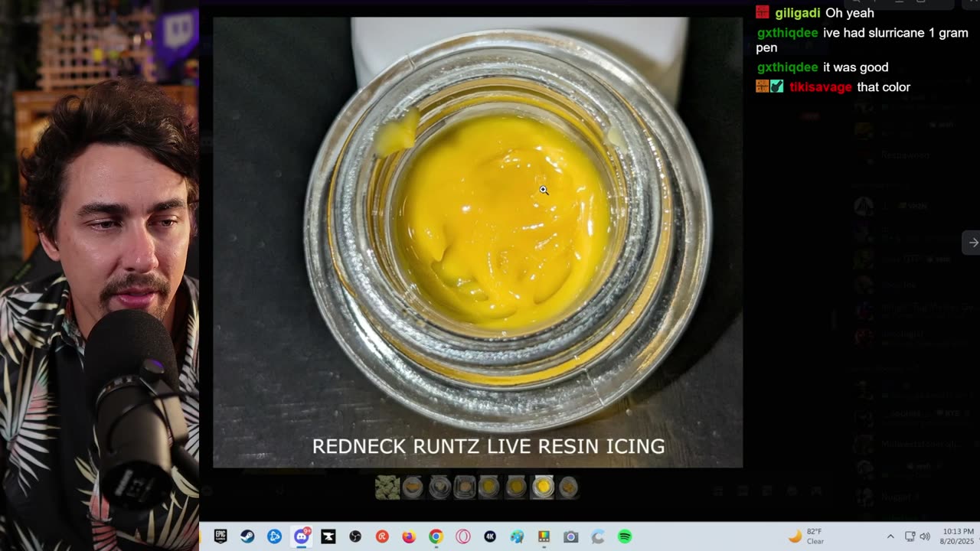The height and width of the screenshot is (551, 980).
Task: Click the REDNECK RUNTZ LIVE RESIN ICING caption
Action: pos(488,446)
